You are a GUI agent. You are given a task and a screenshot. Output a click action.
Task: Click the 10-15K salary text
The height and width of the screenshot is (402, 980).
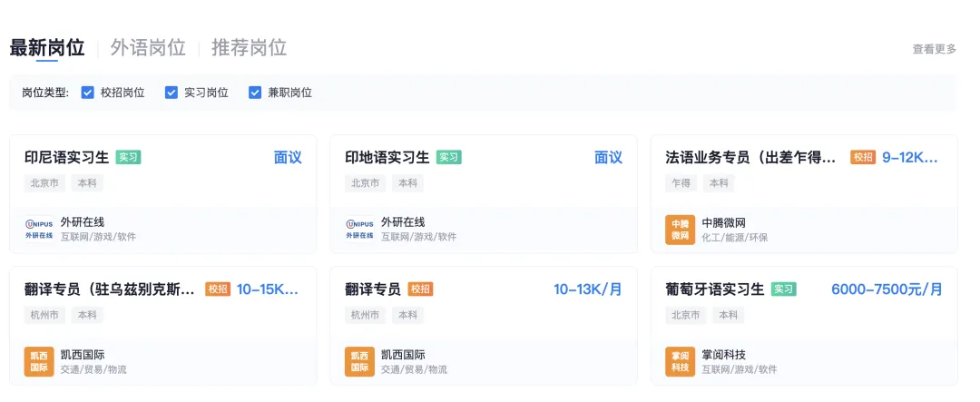click(268, 289)
